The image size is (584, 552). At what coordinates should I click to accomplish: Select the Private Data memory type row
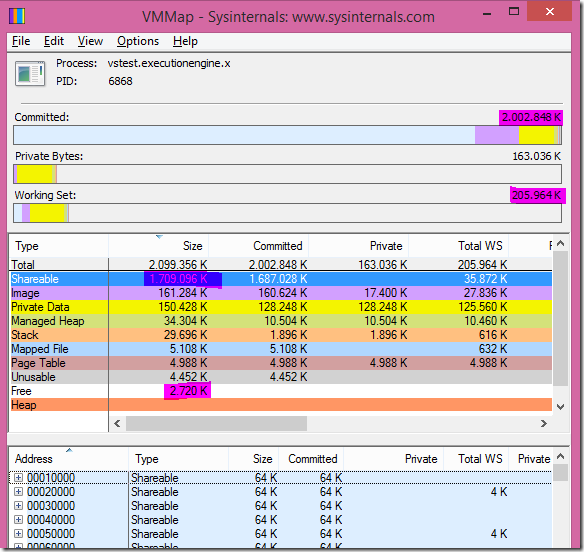pos(281,307)
